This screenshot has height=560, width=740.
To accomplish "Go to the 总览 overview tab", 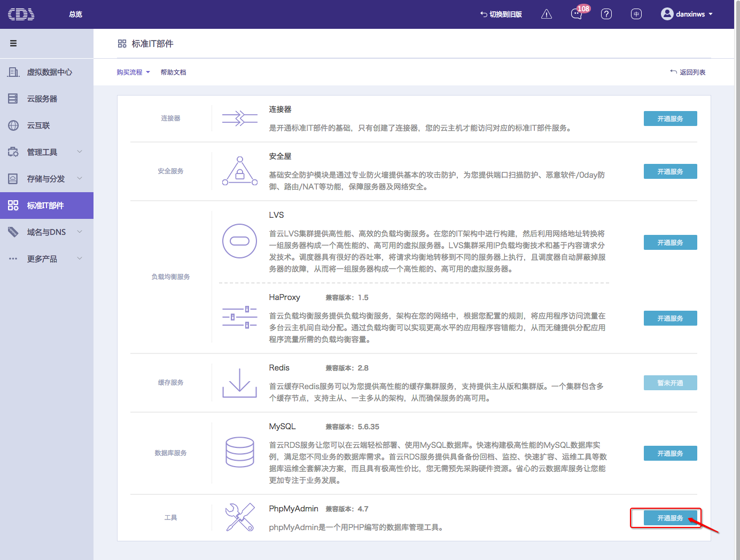I will point(75,14).
